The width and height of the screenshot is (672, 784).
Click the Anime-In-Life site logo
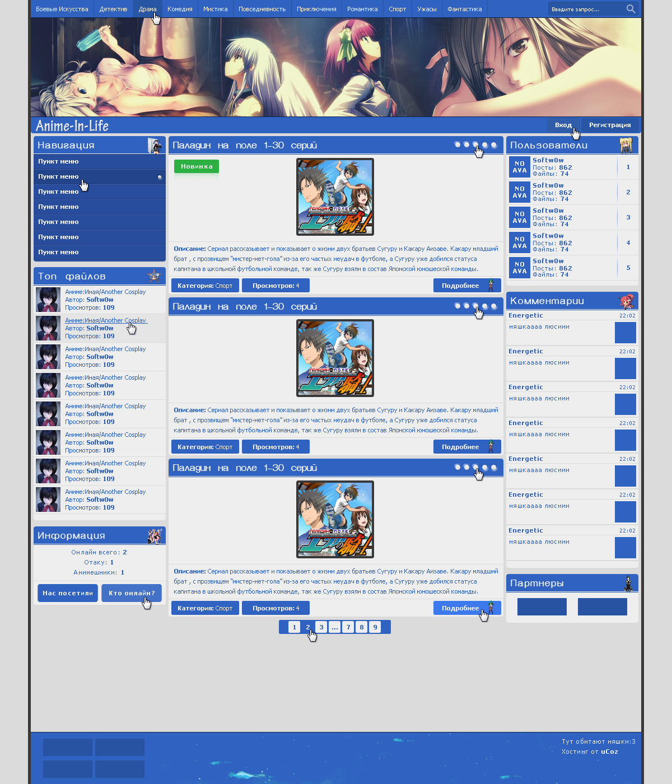coord(72,125)
